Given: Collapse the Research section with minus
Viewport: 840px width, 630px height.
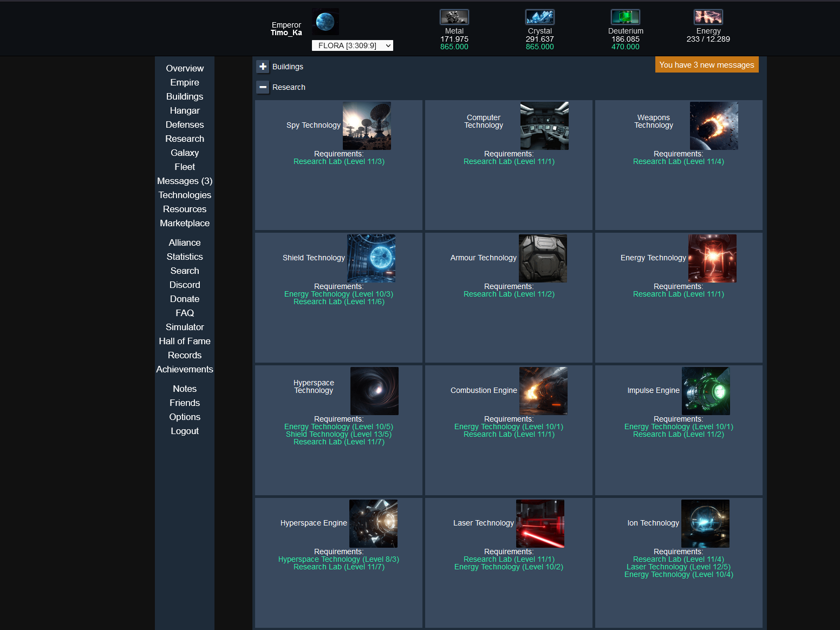Looking at the screenshot, I should point(263,87).
